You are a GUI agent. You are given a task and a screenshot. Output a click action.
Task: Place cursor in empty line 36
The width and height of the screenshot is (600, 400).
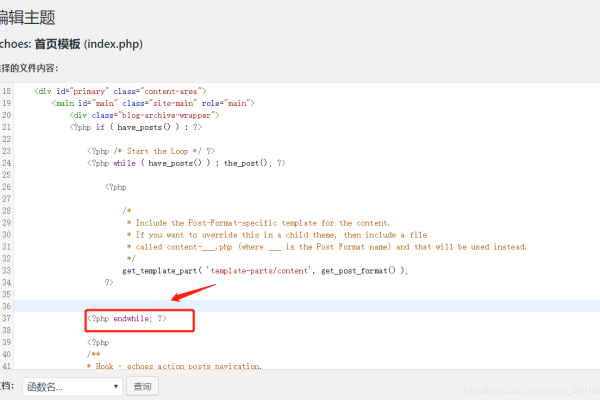click(300, 306)
